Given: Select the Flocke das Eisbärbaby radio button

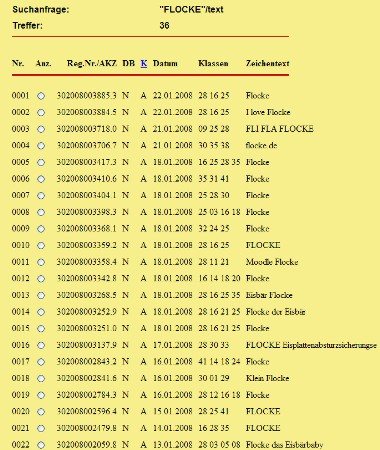Looking at the screenshot, I should 41,445.
